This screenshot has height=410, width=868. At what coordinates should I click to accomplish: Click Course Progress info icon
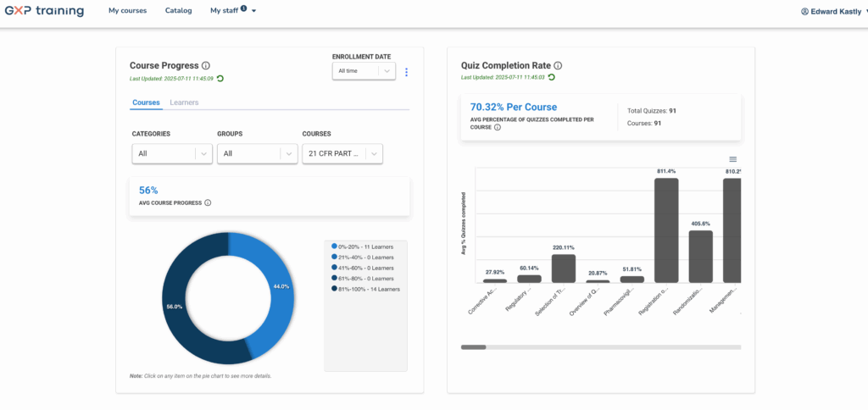tap(206, 65)
